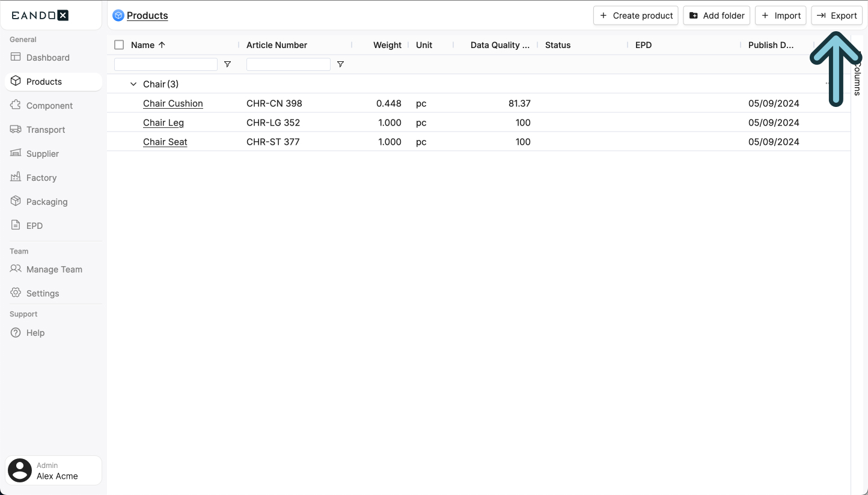Open the Transport section
Image resolution: width=868 pixels, height=495 pixels.
point(46,129)
